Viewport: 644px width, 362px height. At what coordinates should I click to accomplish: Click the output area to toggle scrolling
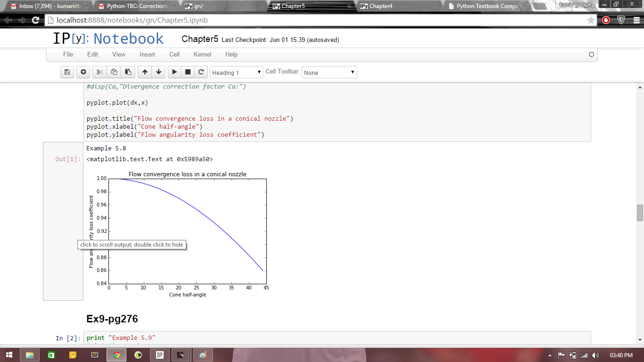(63, 222)
